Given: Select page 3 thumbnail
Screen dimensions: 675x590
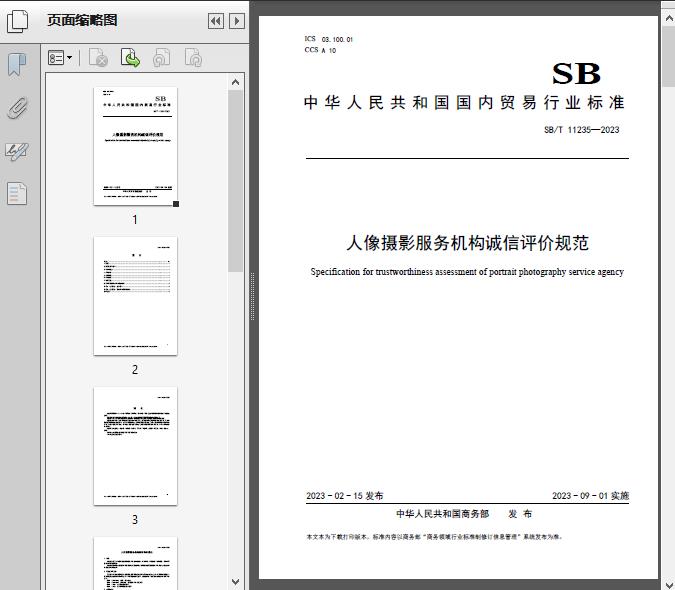Looking at the screenshot, I should pyautogui.click(x=135, y=446).
